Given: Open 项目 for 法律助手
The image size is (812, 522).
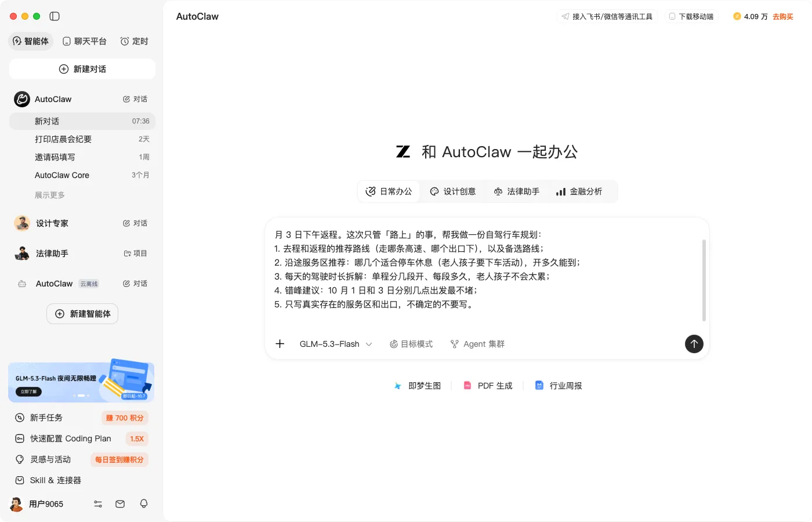Looking at the screenshot, I should pos(135,253).
